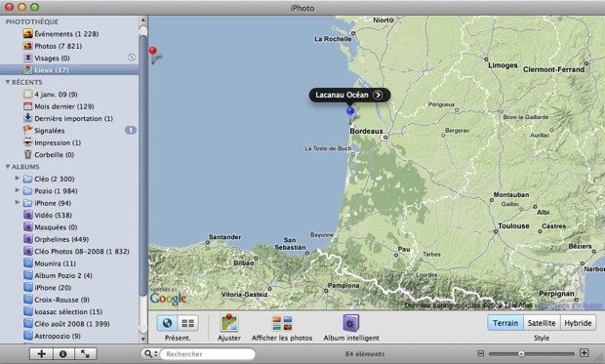Select the Terrain map style
The width and height of the screenshot is (605, 364).
(505, 323)
